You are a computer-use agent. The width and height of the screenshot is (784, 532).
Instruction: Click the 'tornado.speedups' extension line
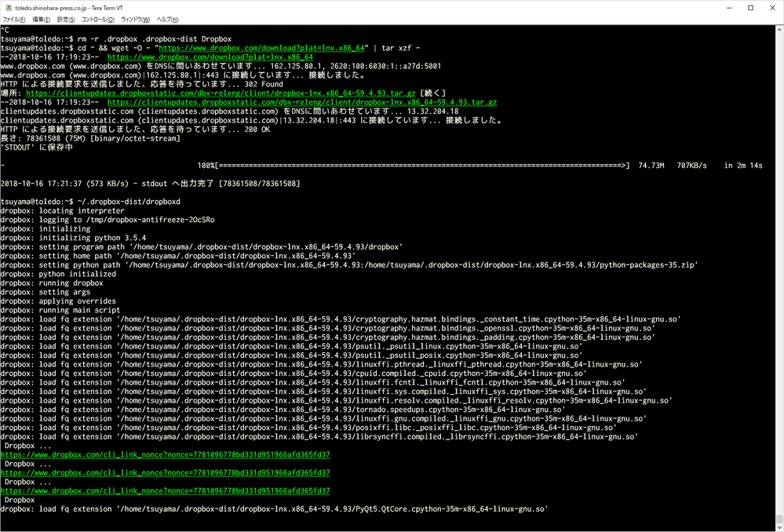coord(283,410)
